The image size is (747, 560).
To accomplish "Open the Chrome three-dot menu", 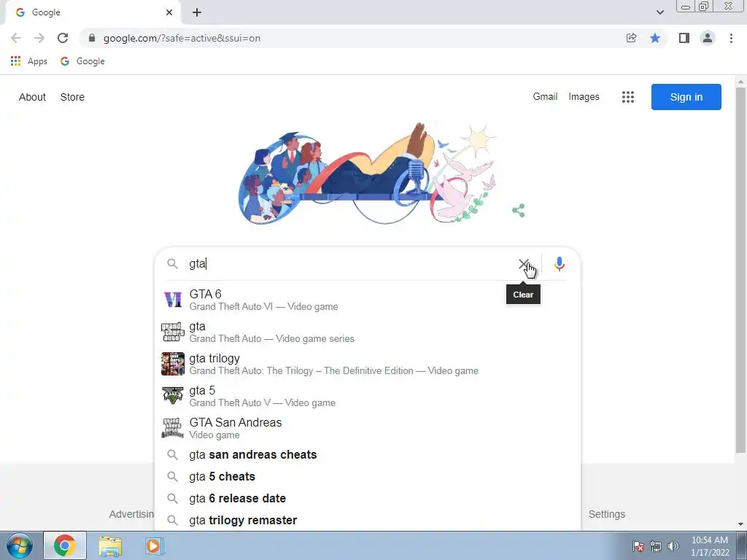I will 731,38.
